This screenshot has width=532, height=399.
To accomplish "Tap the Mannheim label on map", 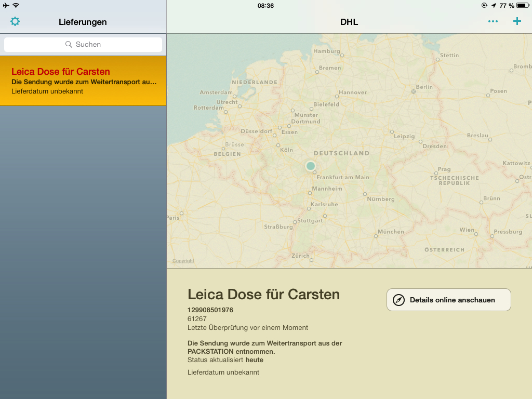I will point(327,189).
